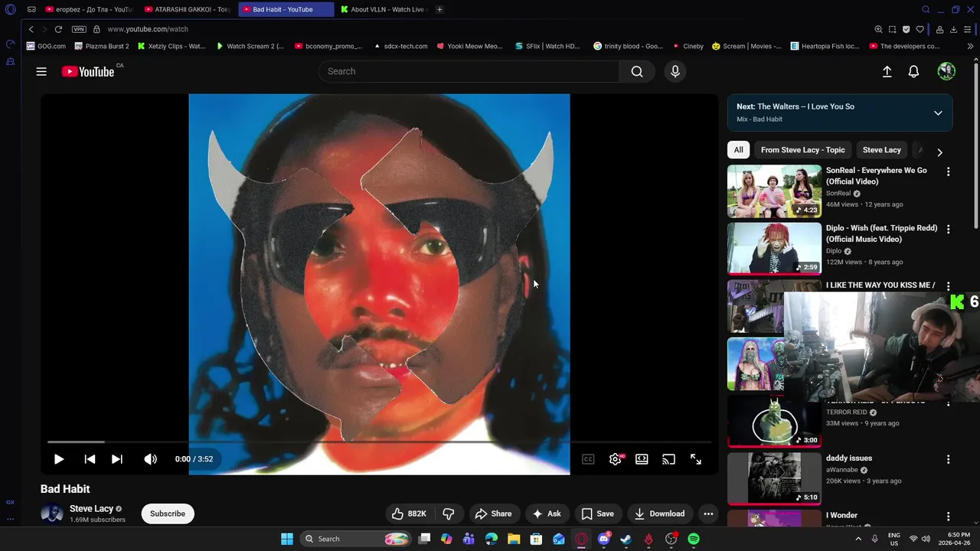
Task: Open options for SonReal video
Action: click(948, 172)
